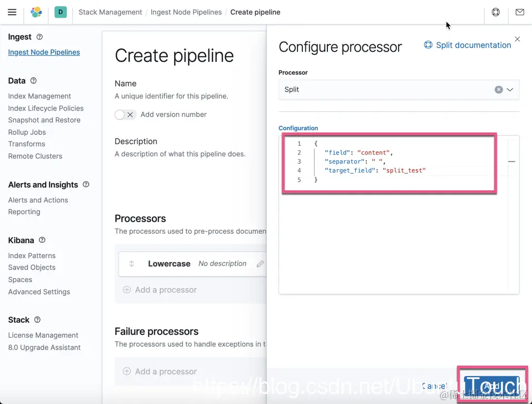Open the hamburger navigation menu
This screenshot has width=532, height=404.
(12, 12)
